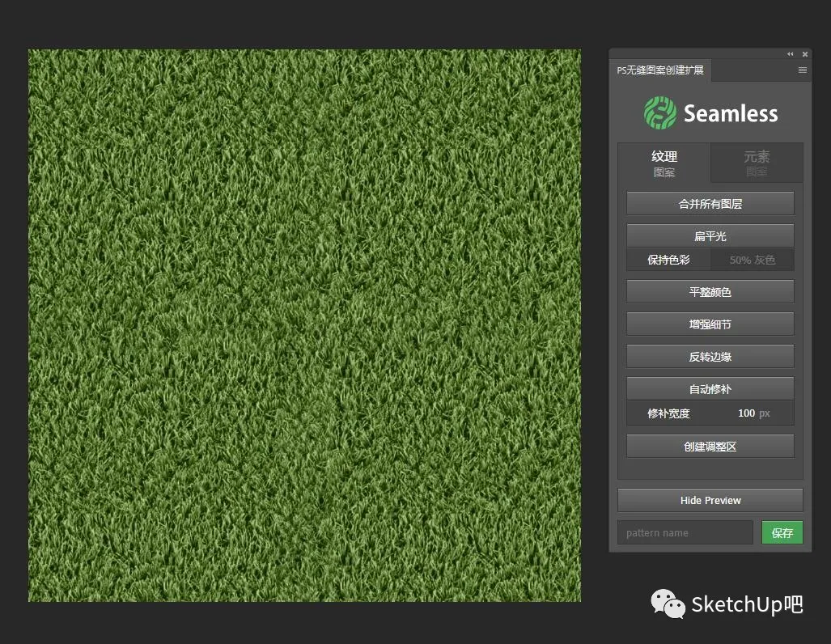Click the 创建调整区 button
This screenshot has height=644, width=831.
(x=710, y=447)
